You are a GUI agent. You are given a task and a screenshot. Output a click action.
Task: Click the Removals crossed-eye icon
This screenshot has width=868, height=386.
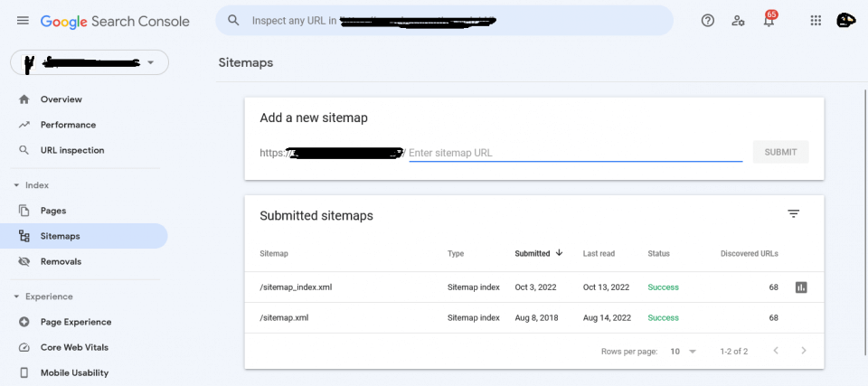(x=24, y=261)
